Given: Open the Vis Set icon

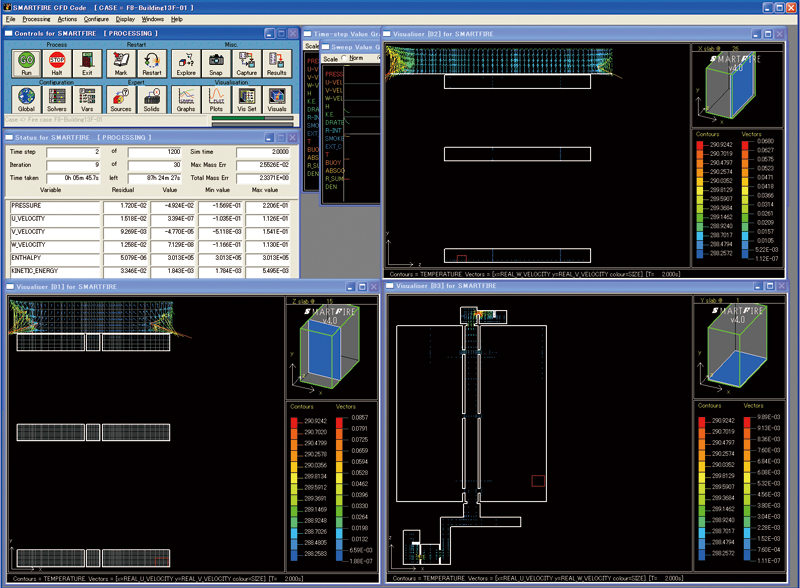Looking at the screenshot, I should [x=246, y=99].
